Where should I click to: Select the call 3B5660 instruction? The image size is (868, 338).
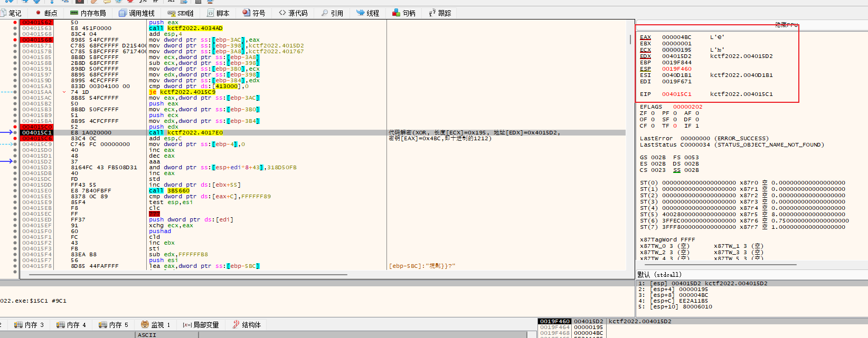tap(169, 191)
